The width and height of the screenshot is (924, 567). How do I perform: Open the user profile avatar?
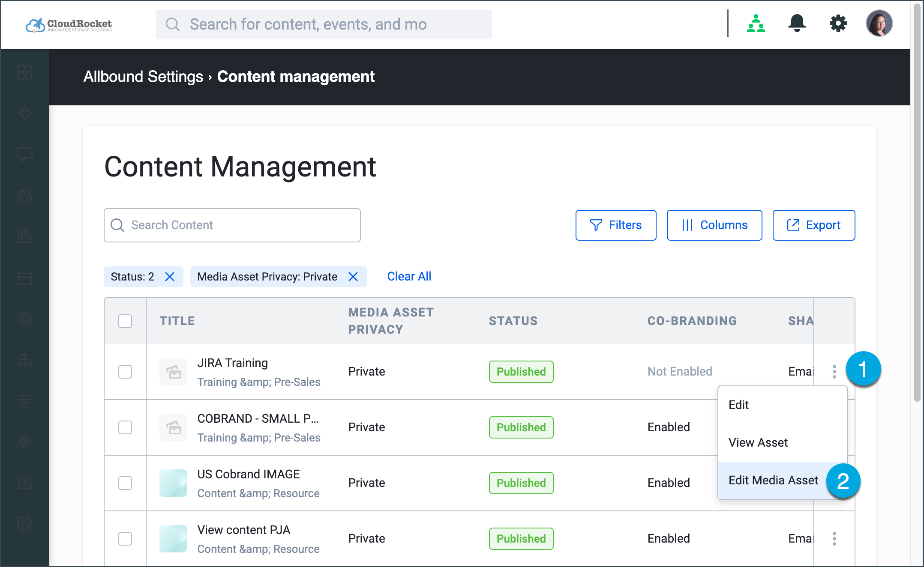(x=879, y=23)
